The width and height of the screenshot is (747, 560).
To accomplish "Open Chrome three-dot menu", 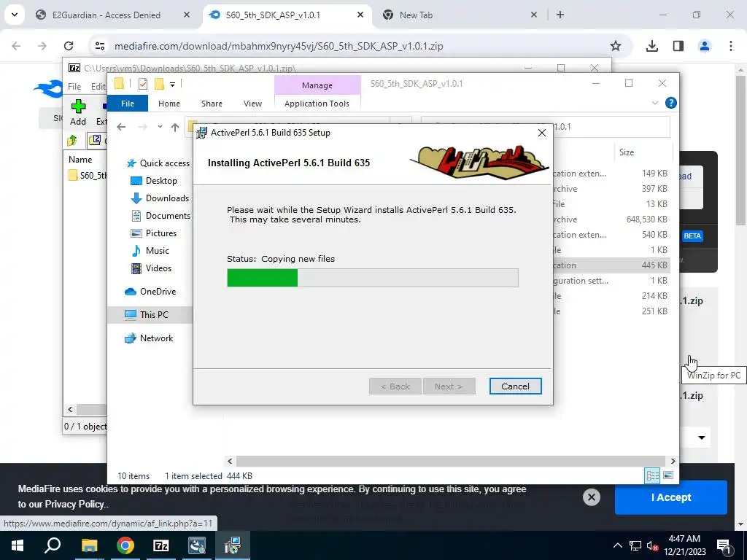I will 731,46.
